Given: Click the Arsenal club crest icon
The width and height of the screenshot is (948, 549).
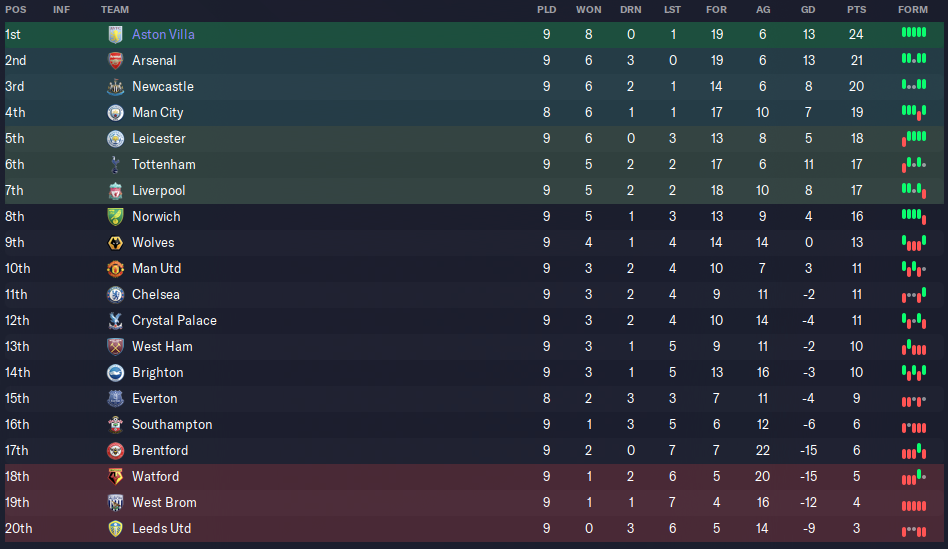Looking at the screenshot, I should tap(115, 60).
